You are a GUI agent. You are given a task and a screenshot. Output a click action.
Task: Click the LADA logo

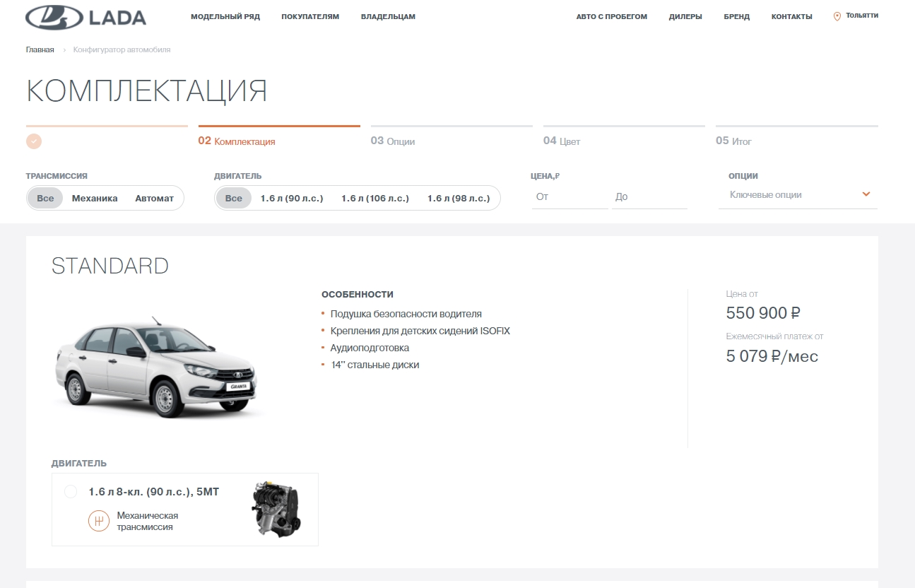click(x=85, y=17)
